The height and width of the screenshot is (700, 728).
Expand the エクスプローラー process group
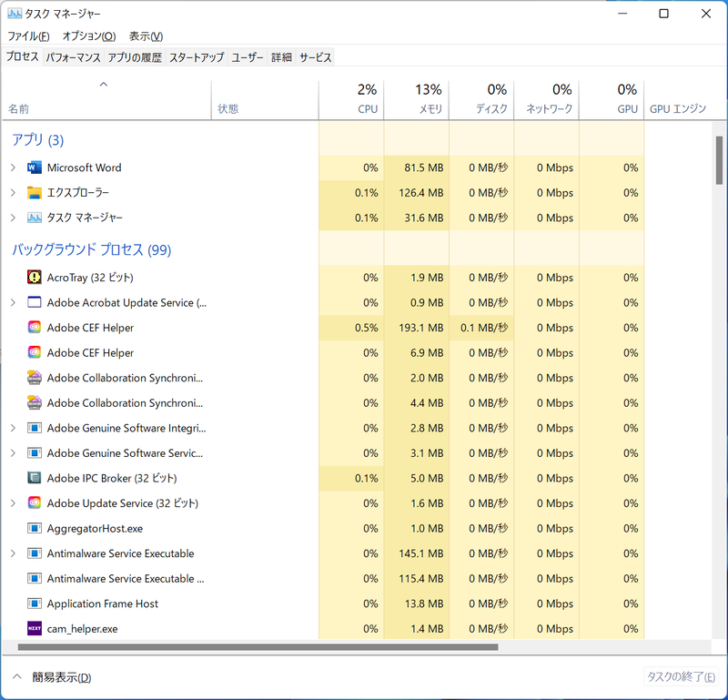click(x=13, y=193)
